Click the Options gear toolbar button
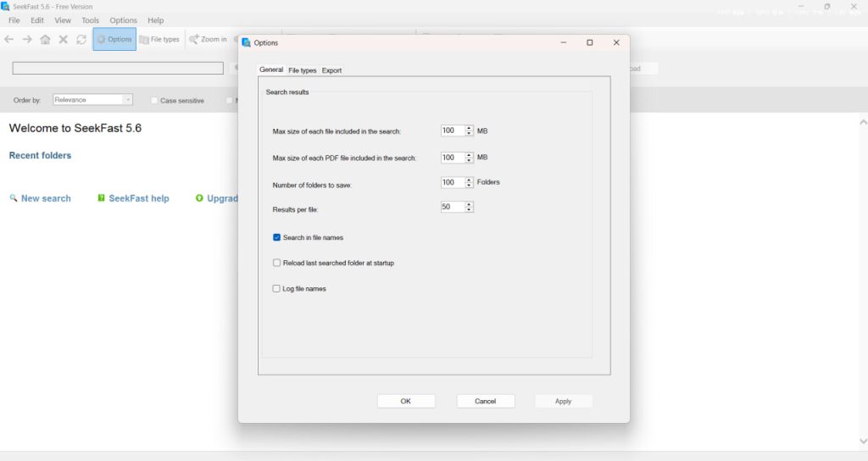 (x=114, y=39)
